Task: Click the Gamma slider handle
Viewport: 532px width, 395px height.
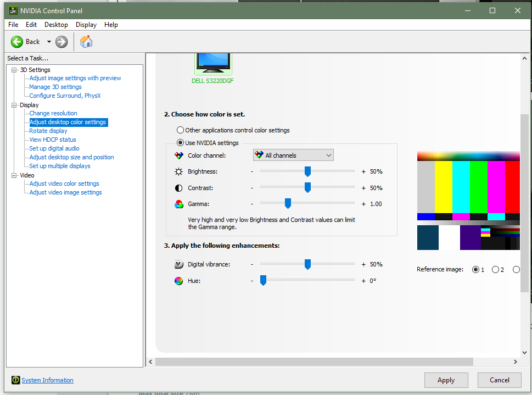Action: (287, 204)
